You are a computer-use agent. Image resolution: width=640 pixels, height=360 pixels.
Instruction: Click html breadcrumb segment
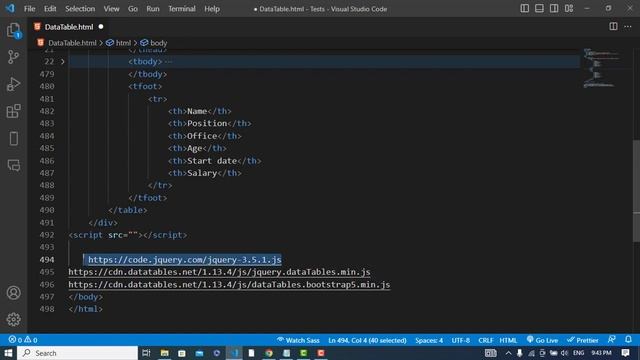123,43
